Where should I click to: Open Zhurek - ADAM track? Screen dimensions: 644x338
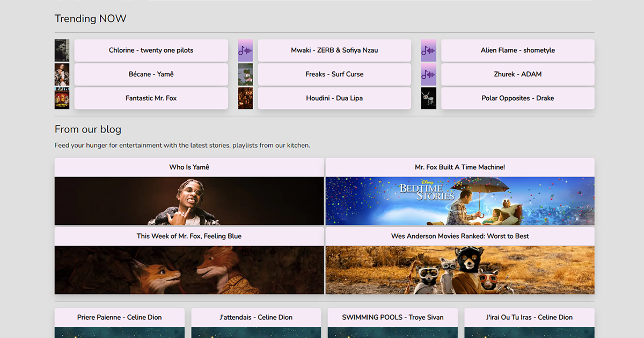[x=518, y=75]
